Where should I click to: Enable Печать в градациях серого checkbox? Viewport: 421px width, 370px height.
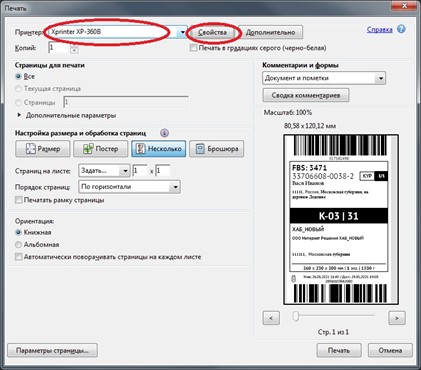(x=193, y=48)
